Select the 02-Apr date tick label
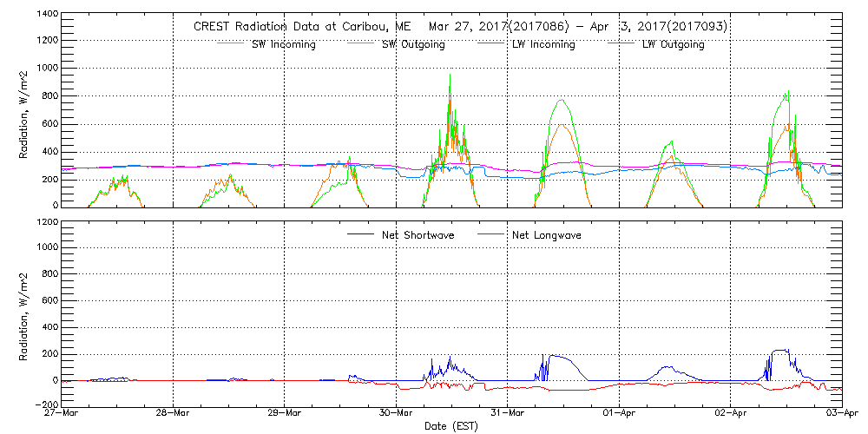This screenshot has height=434, width=868. tap(731, 414)
